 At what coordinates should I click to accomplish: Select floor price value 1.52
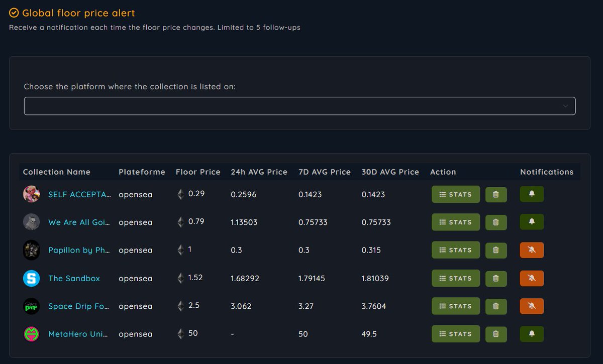point(196,277)
